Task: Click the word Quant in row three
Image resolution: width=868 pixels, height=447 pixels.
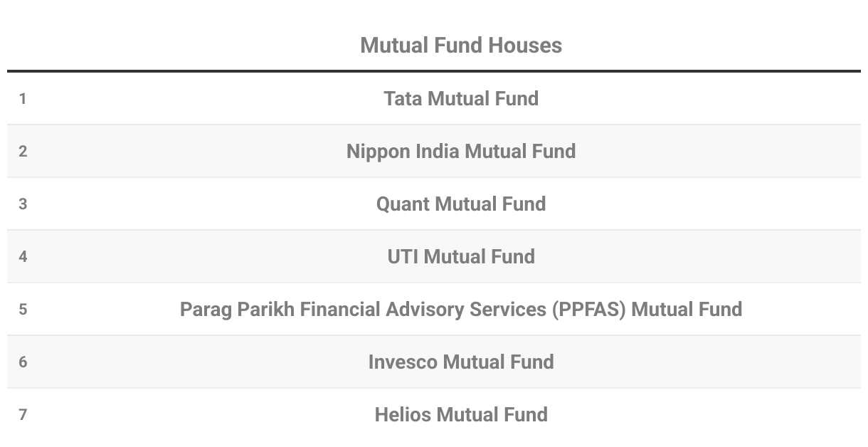Action: tap(403, 204)
